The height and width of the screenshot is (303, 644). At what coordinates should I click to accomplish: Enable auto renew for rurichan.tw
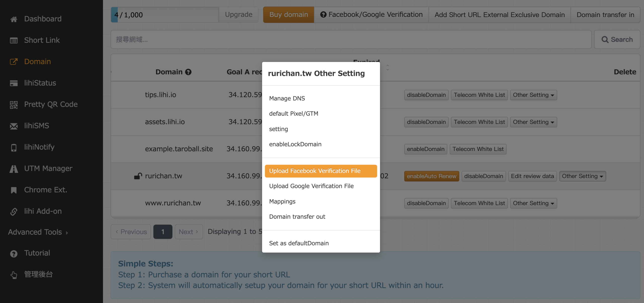click(x=431, y=176)
